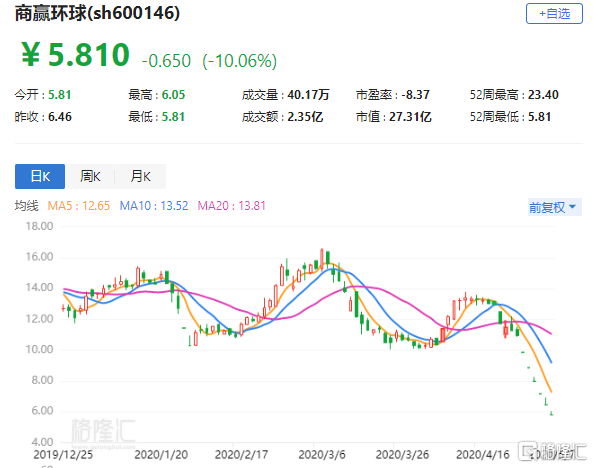Click the 均线 moving average label

[x=26, y=206]
